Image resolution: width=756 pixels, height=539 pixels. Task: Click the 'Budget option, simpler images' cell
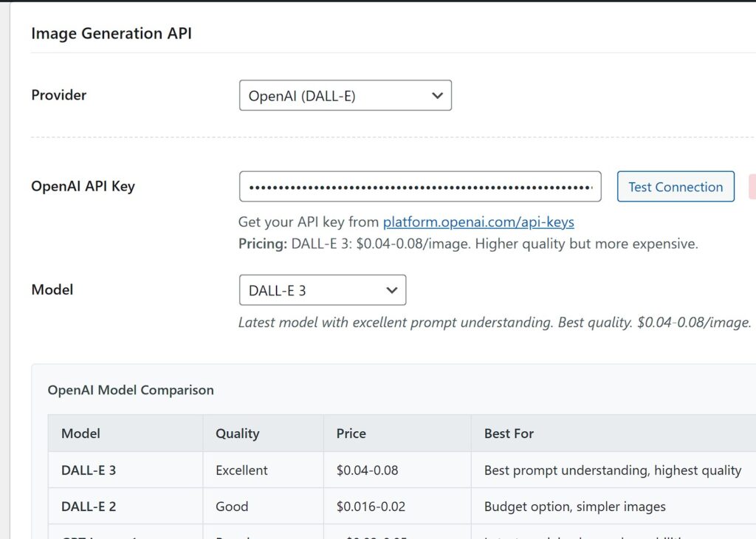tap(574, 507)
